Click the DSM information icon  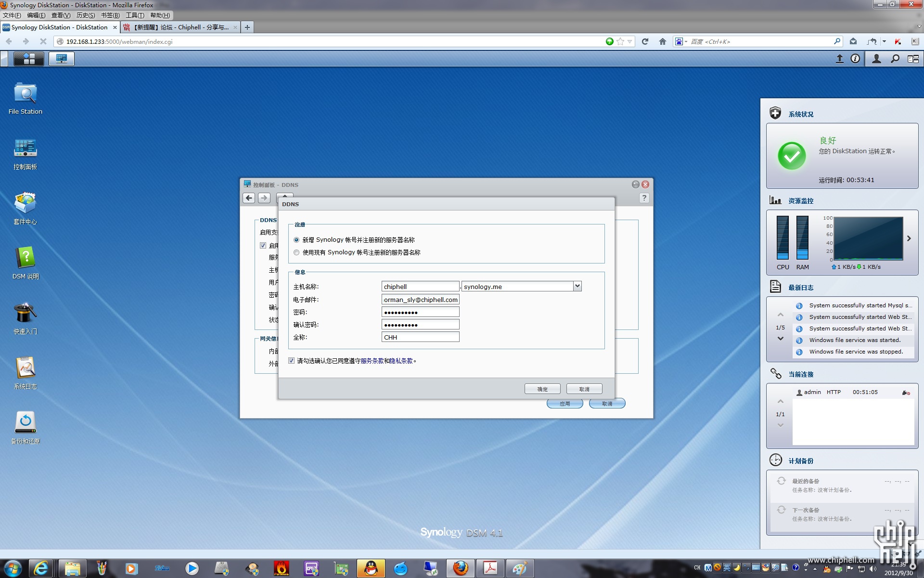pyautogui.click(x=855, y=59)
